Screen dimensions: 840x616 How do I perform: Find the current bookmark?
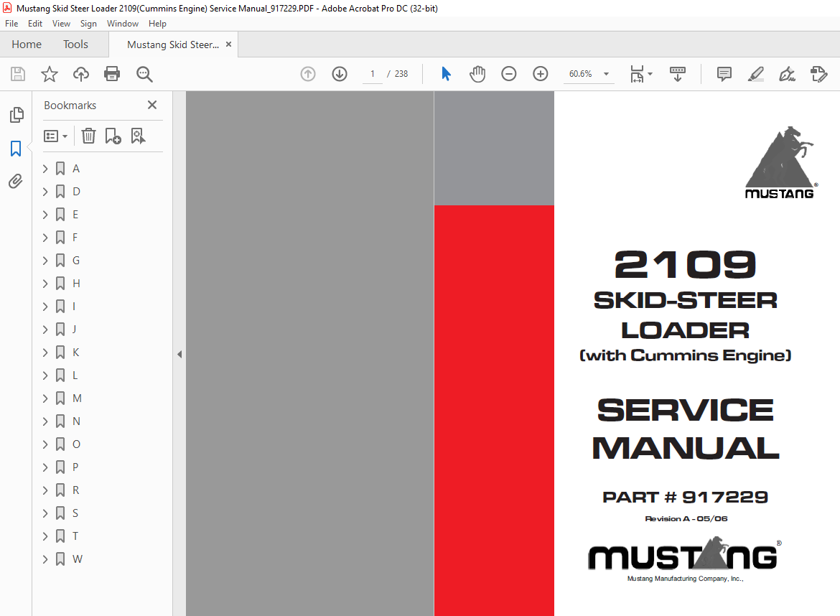pos(139,136)
